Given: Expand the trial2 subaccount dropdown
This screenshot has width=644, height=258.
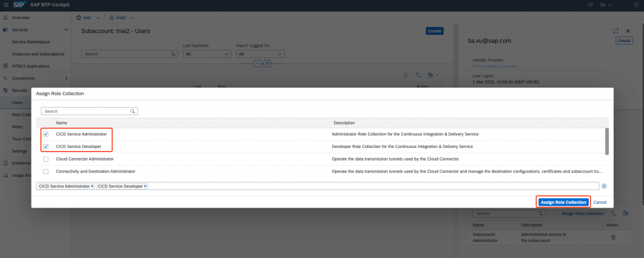Looking at the screenshot, I should tap(131, 18).
